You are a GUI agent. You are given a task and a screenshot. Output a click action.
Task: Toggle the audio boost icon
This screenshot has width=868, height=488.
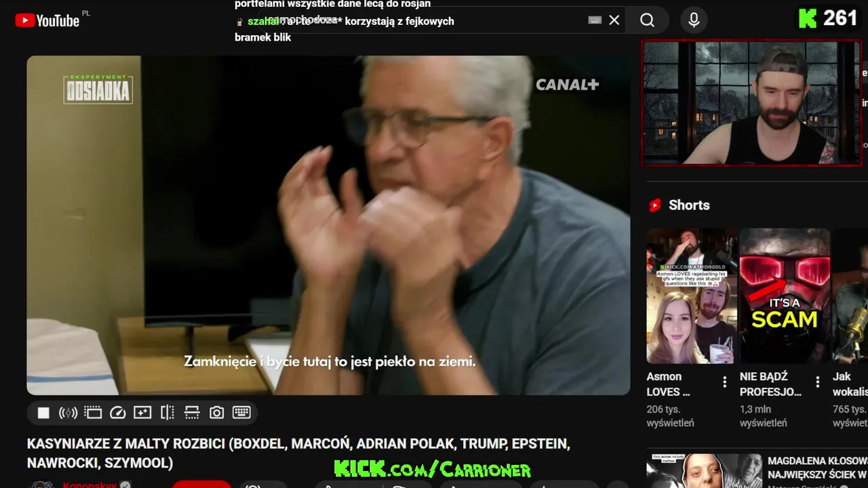tap(68, 413)
